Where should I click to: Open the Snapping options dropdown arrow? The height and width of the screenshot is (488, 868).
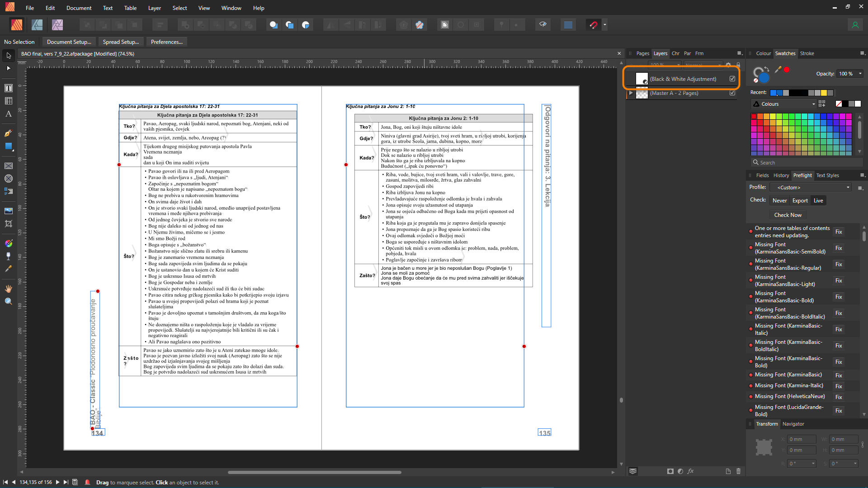tap(605, 25)
